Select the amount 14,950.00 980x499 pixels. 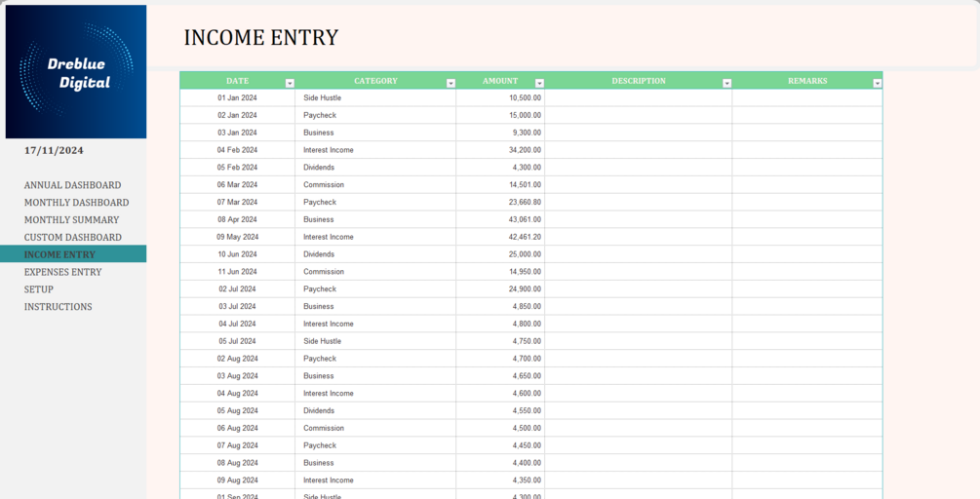pyautogui.click(x=500, y=272)
